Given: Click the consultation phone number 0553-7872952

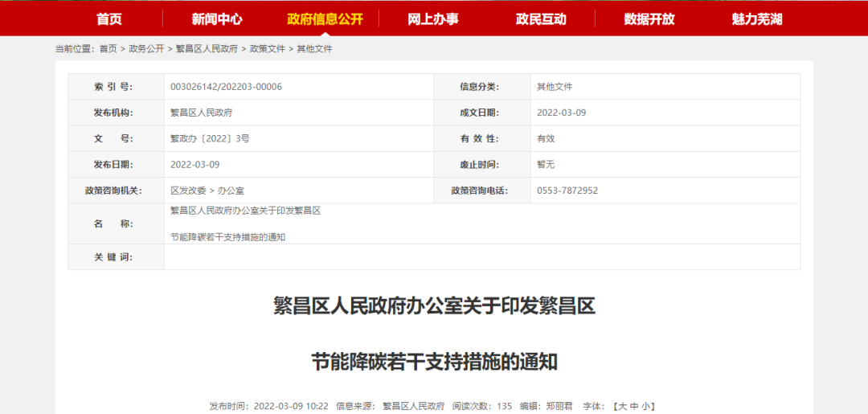Looking at the screenshot, I should click(567, 191).
